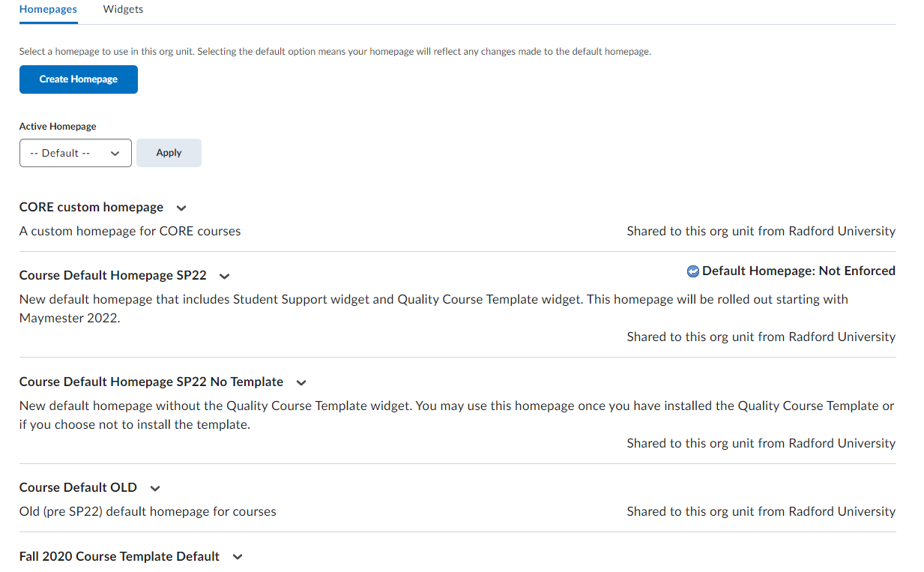The image size is (924, 572).
Task: Apply the selected active homepage
Action: click(x=168, y=152)
